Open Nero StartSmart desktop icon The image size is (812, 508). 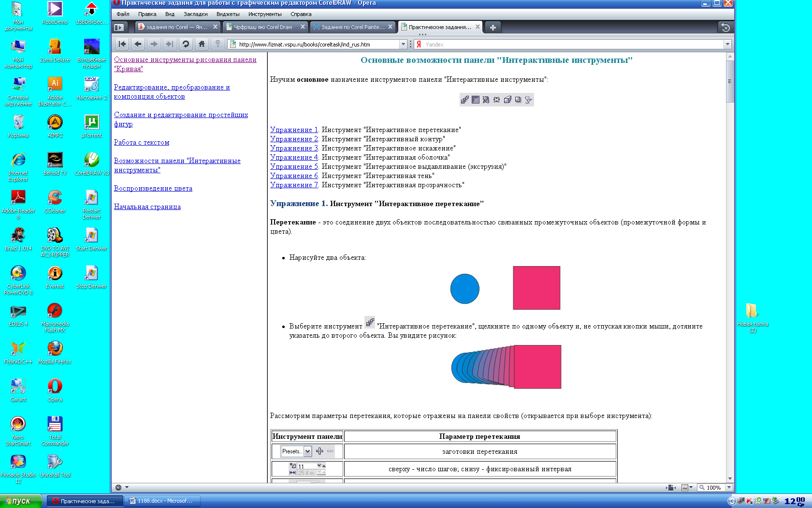tap(18, 430)
